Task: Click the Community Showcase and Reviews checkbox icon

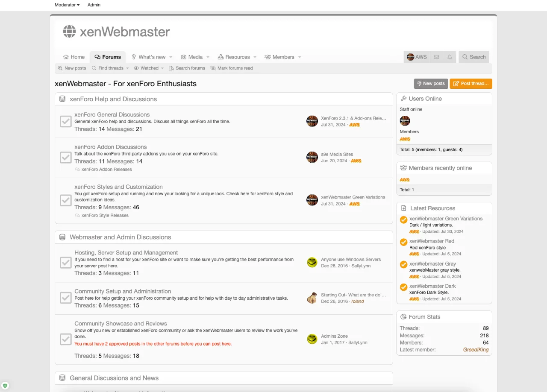Action: (x=65, y=339)
